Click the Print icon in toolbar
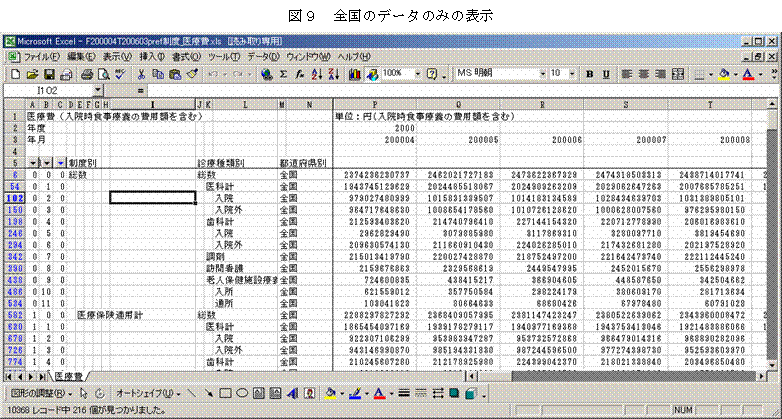Viewport: 782px width, 419px height. 84,74
